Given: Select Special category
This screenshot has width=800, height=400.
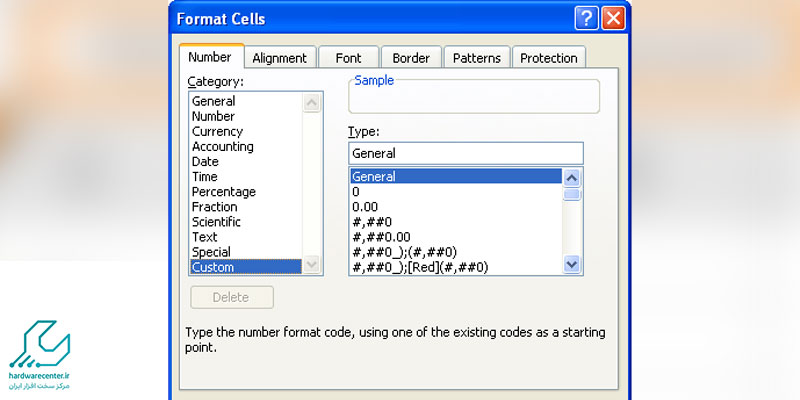Looking at the screenshot, I should tap(246, 252).
